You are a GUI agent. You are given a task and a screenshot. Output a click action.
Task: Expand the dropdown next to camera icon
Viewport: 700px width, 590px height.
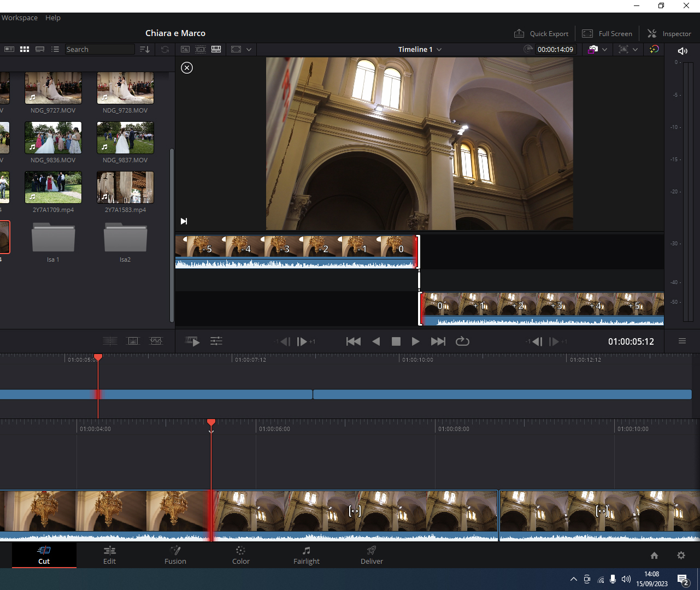(x=605, y=49)
